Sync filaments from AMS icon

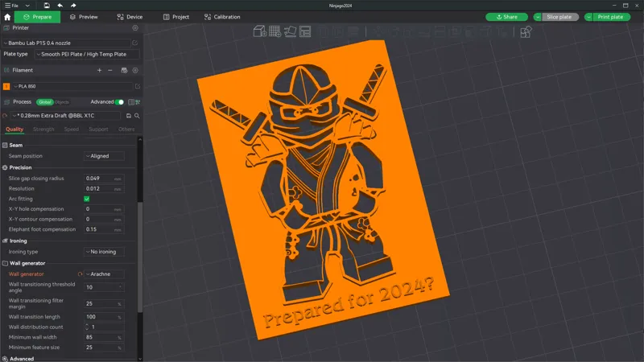tap(124, 70)
